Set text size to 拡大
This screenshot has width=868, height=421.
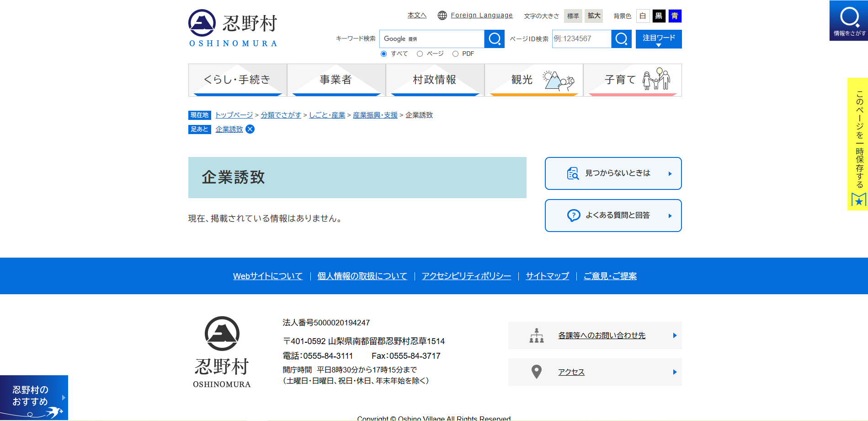(594, 16)
